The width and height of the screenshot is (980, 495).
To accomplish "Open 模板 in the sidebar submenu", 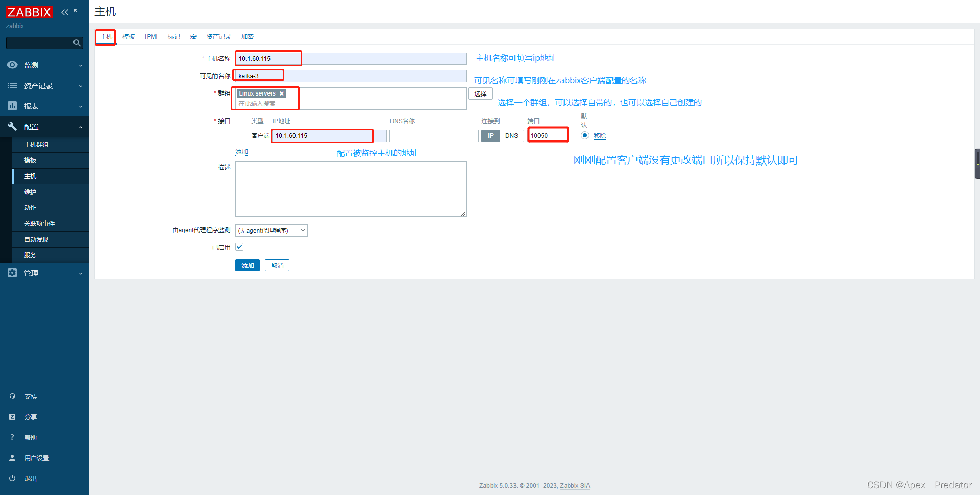I will click(51, 160).
